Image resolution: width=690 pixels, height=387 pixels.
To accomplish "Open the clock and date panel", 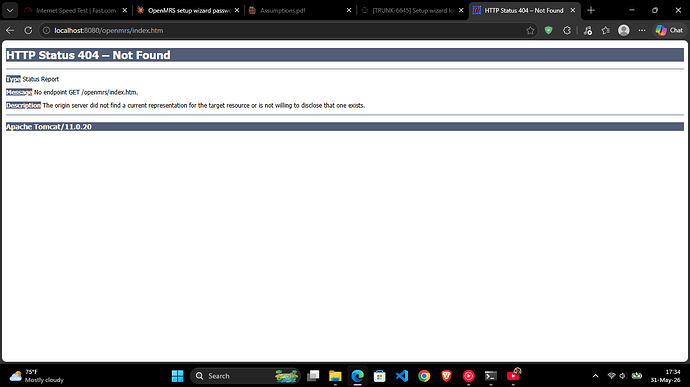I will coord(665,376).
